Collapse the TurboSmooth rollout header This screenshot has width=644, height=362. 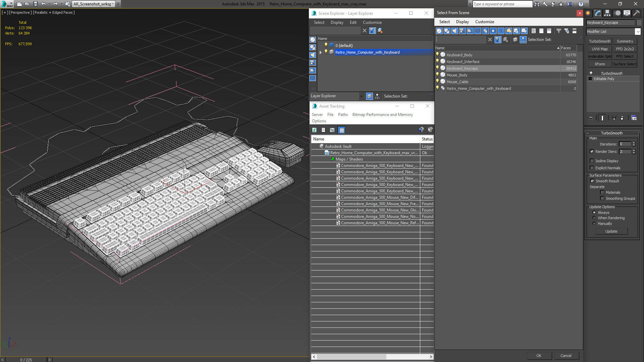coord(612,133)
